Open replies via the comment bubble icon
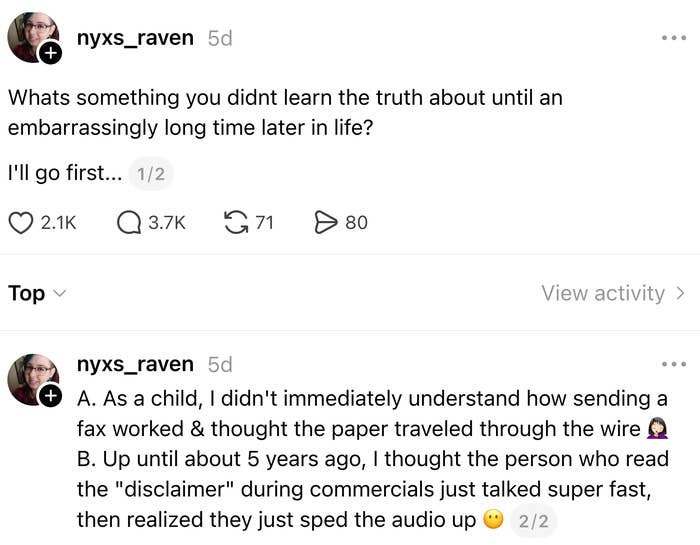This screenshot has width=700, height=545. [129, 222]
